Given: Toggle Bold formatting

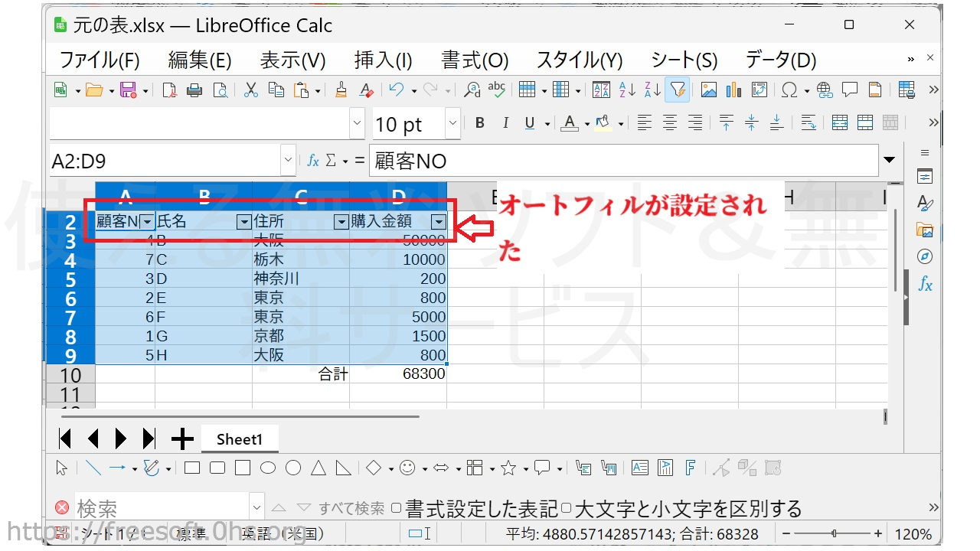Looking at the screenshot, I should point(480,123).
